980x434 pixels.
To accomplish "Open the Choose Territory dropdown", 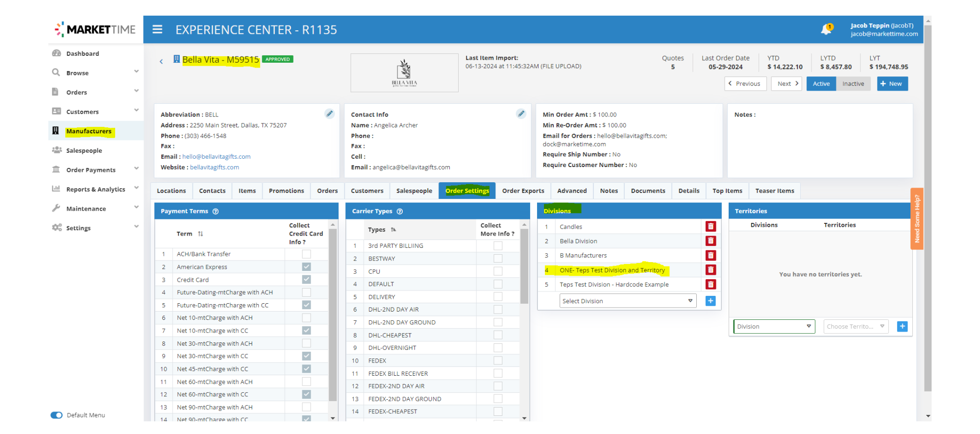I will pos(856,326).
